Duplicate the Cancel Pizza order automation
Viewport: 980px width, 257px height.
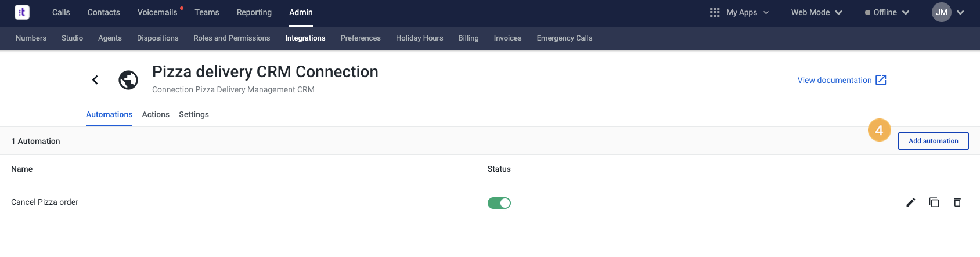[934, 202]
